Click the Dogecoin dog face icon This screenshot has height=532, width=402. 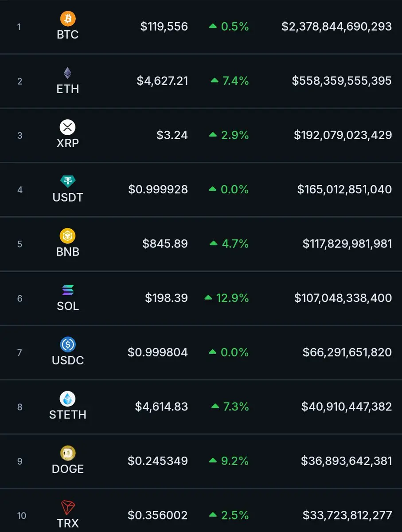[x=68, y=453]
